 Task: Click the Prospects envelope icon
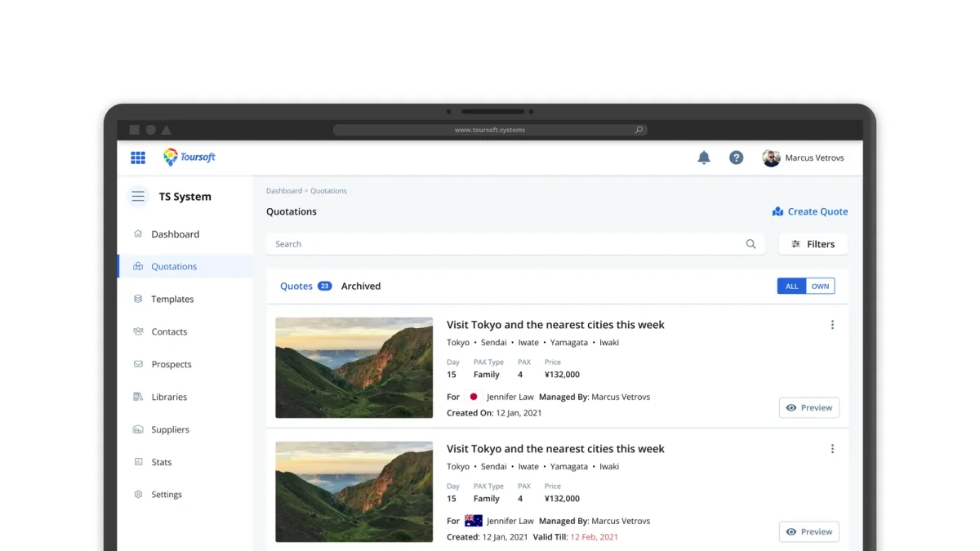[138, 364]
